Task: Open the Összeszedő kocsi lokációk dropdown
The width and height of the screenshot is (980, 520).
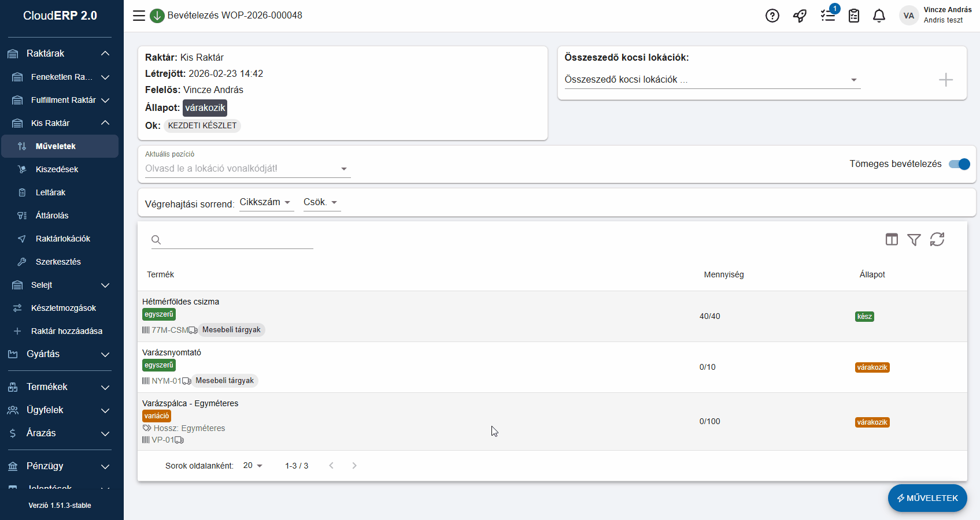Action: 711,80
